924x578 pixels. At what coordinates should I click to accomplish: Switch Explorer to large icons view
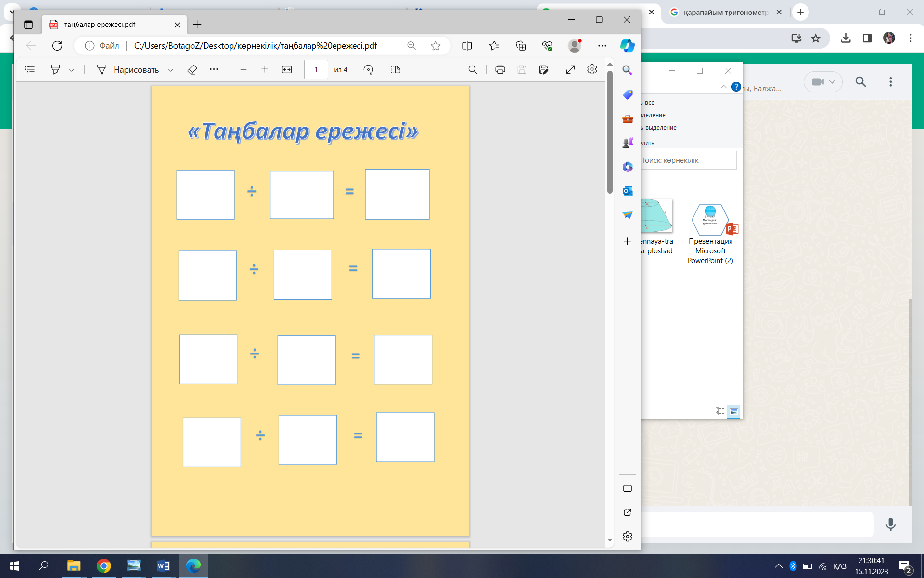(x=733, y=411)
